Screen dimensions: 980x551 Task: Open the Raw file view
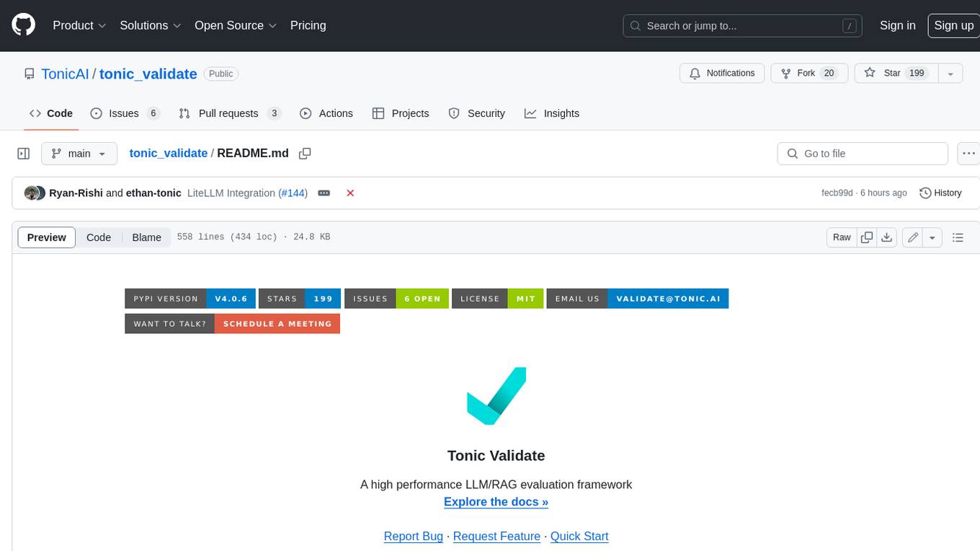click(842, 237)
